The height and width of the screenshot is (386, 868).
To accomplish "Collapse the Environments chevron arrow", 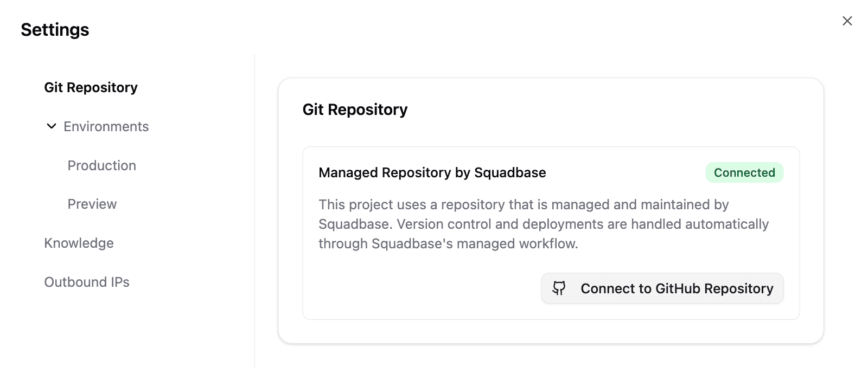I will (x=52, y=126).
